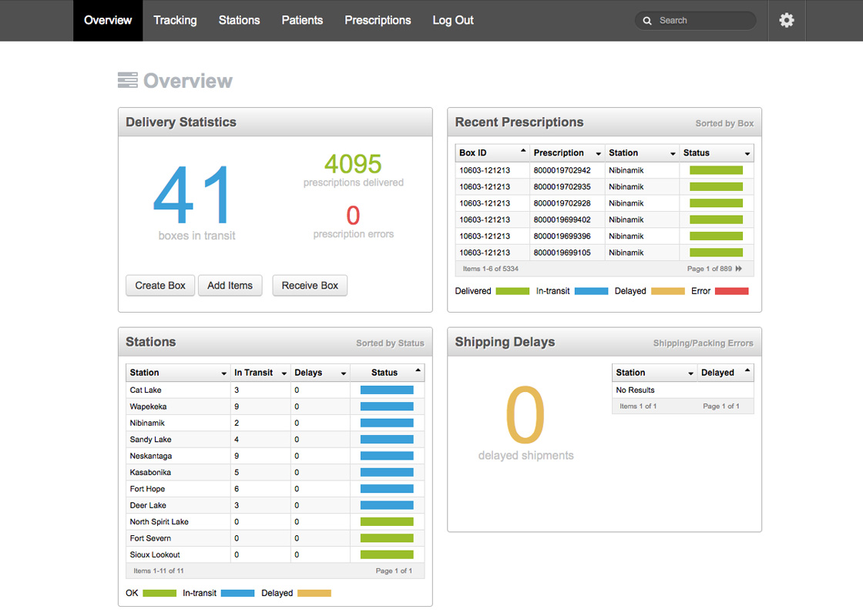Open the In Transit column dropdown

pyautogui.click(x=284, y=373)
